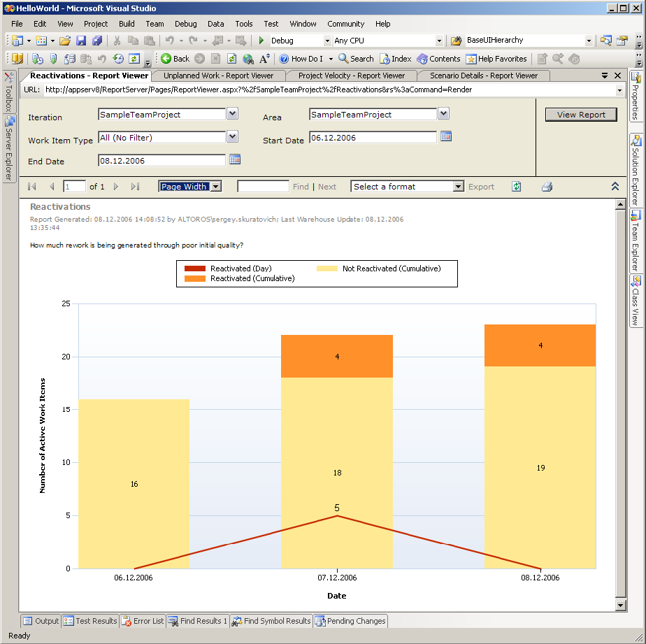646x644 pixels.
Task: Open the Build menu
Action: (127, 24)
